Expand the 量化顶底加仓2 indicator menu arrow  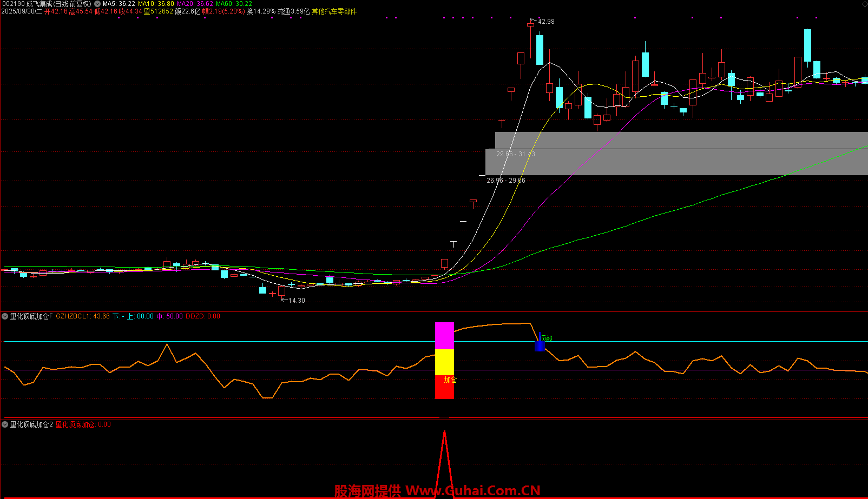click(5, 424)
